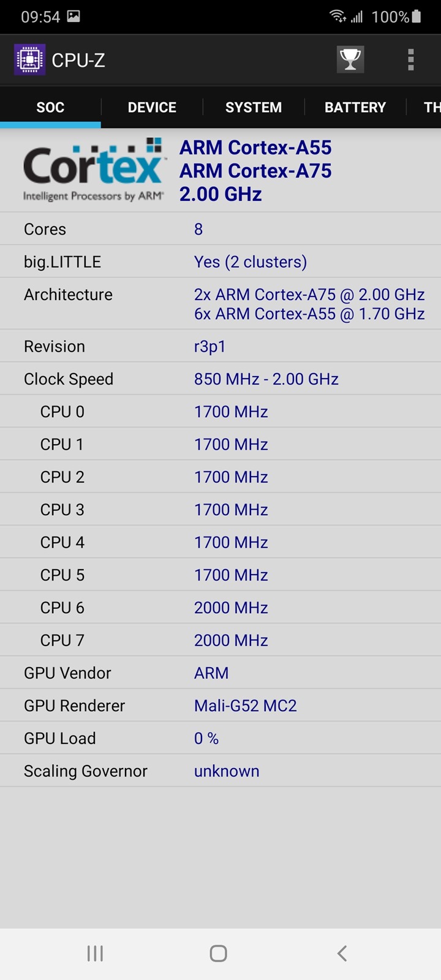Tap the picture notification icon in status bar

click(x=73, y=17)
